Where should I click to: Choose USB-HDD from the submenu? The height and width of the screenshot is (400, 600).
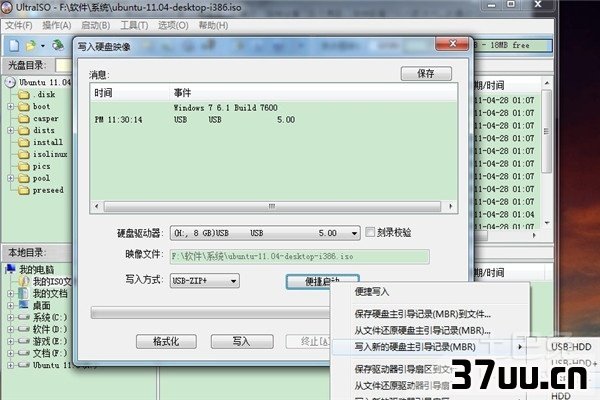click(x=571, y=347)
